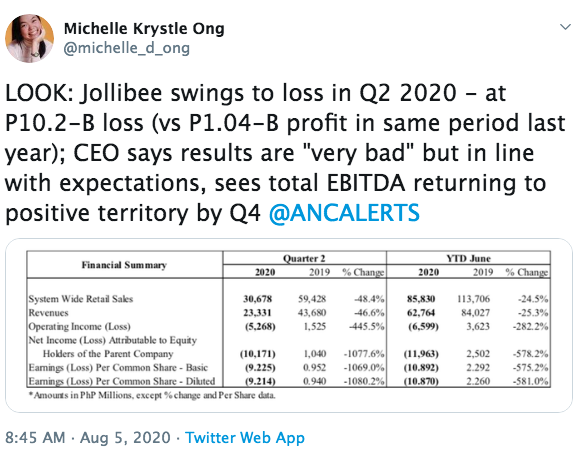Viewport: 584px width, 451px height.
Task: Select the Operating Income (Loss) row label
Action: tap(79, 327)
